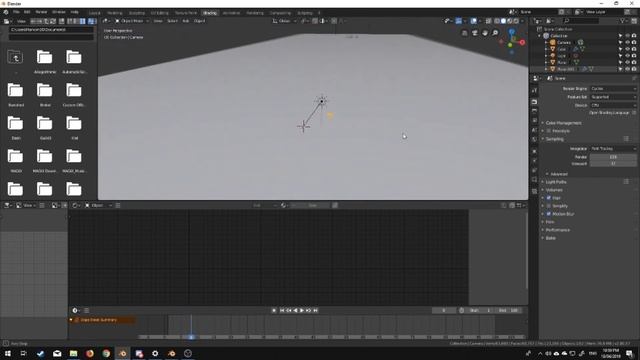Open the Object properties tab icon
Viewport: 640px width, 360px height.
click(534, 151)
